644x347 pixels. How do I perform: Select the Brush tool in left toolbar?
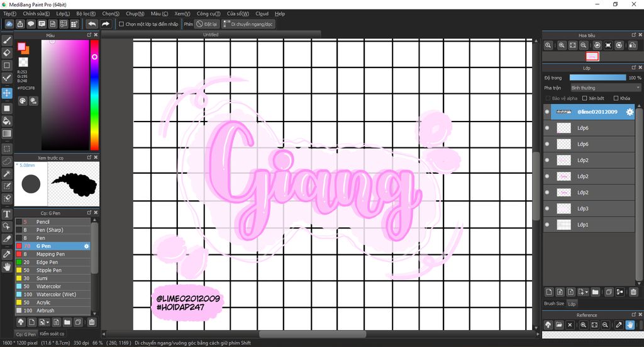pos(6,40)
